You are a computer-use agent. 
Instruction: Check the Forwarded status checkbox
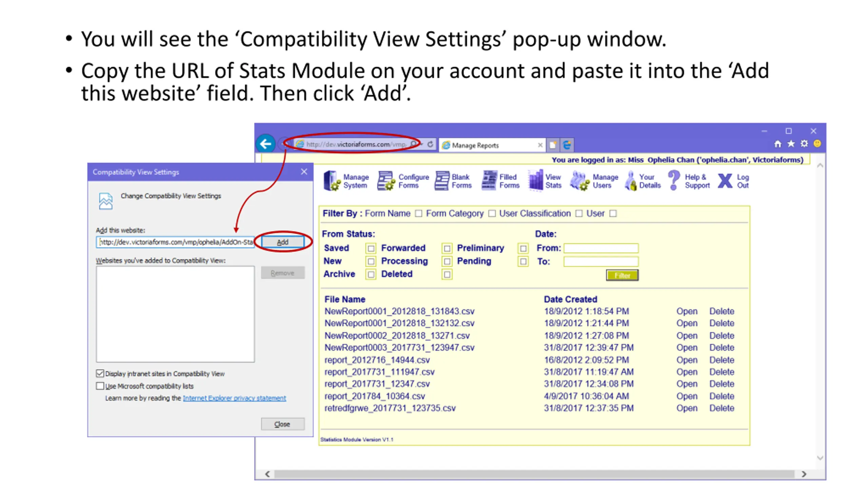point(447,248)
